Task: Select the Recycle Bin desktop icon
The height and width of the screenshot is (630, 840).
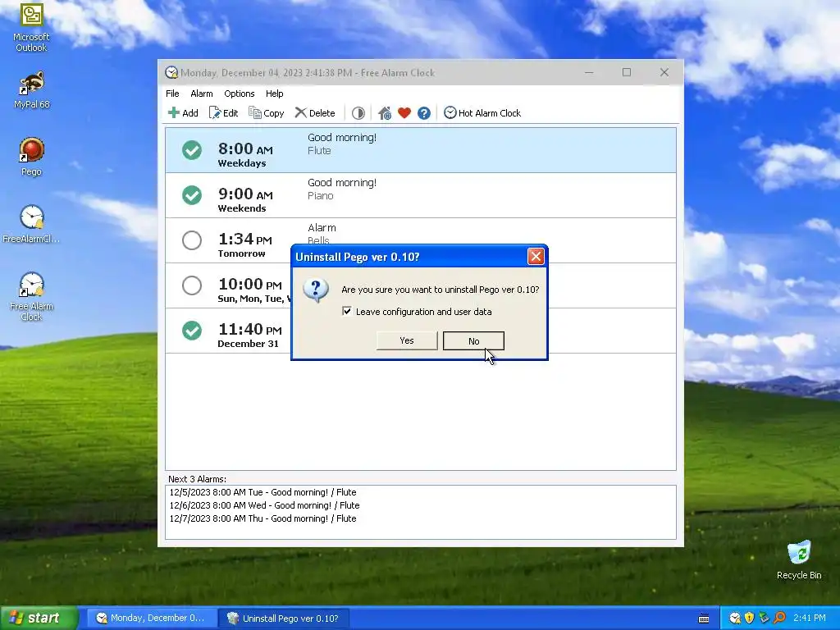Action: coord(799,559)
